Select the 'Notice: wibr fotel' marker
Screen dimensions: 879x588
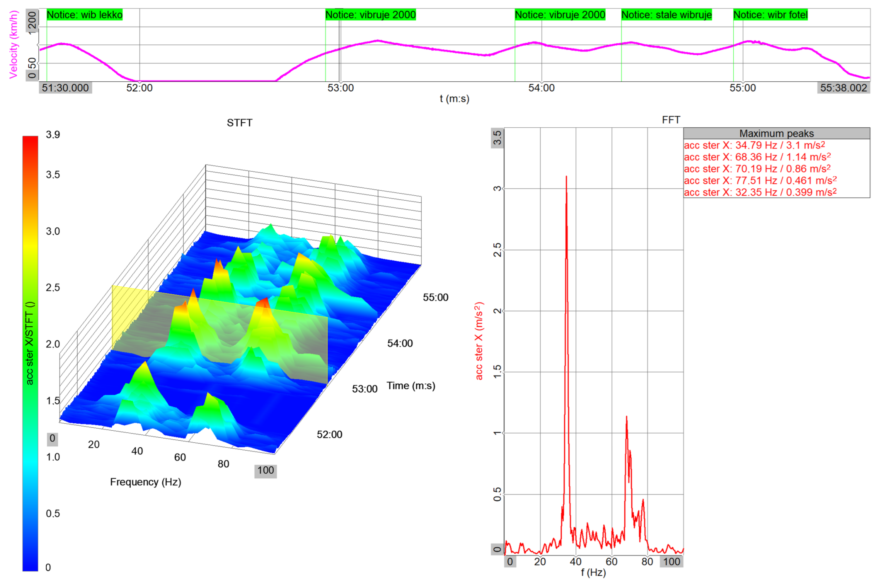pos(770,15)
